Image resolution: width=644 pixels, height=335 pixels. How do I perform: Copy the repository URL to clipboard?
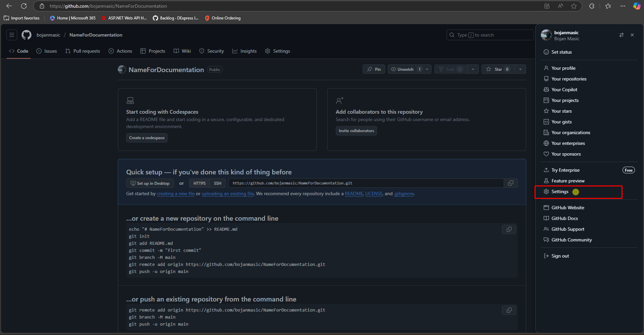(511, 183)
